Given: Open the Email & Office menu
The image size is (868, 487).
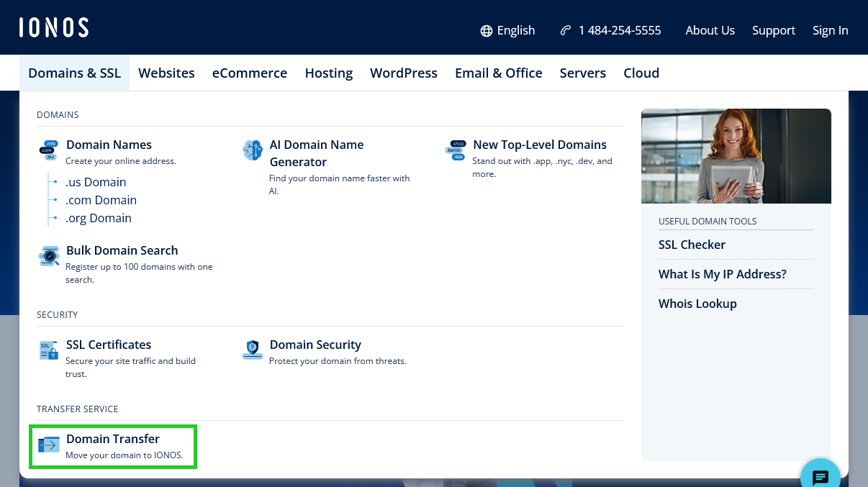Looking at the screenshot, I should pyautogui.click(x=498, y=73).
